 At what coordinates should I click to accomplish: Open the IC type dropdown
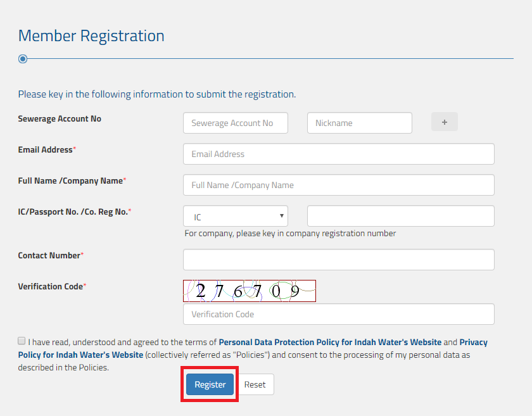coord(236,217)
